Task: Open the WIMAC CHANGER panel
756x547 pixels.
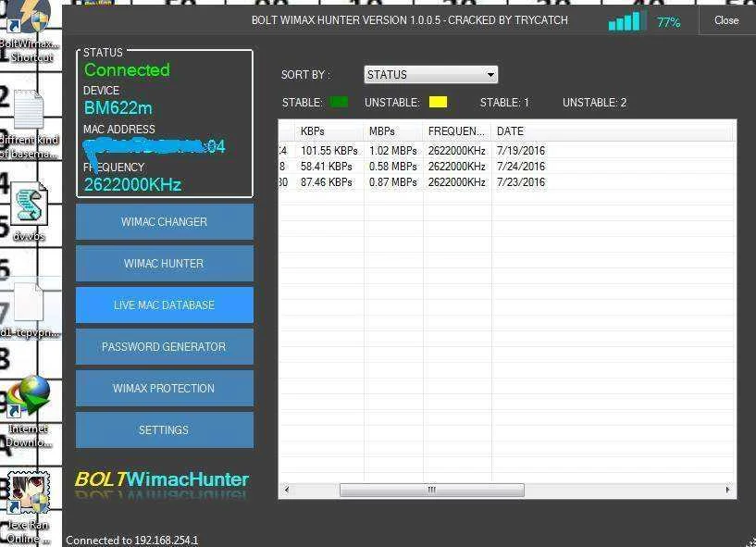Action: 165,222
